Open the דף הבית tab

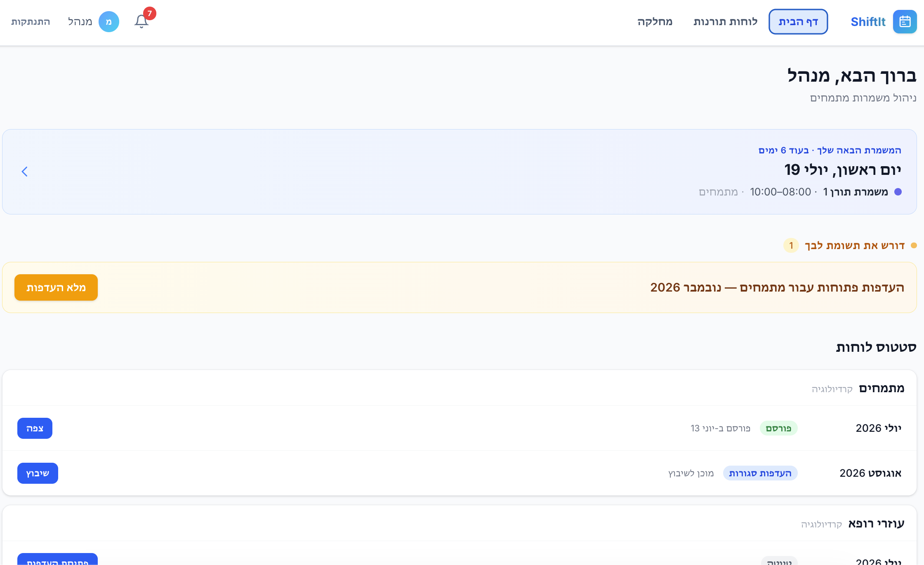pos(798,22)
